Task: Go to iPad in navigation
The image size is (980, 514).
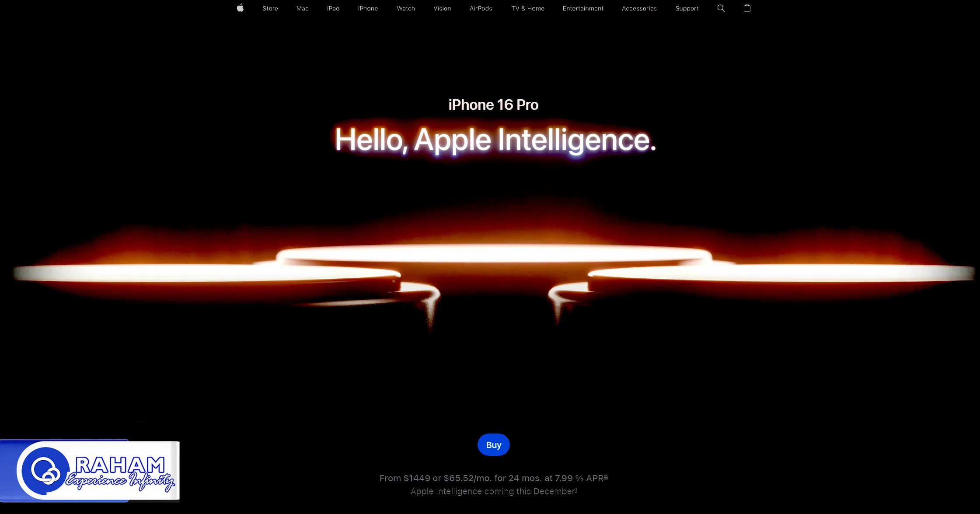Action: [x=333, y=8]
